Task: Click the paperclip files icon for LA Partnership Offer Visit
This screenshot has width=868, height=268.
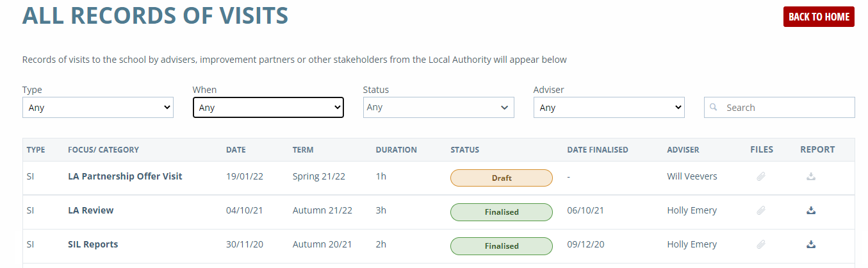Action: pos(761,177)
